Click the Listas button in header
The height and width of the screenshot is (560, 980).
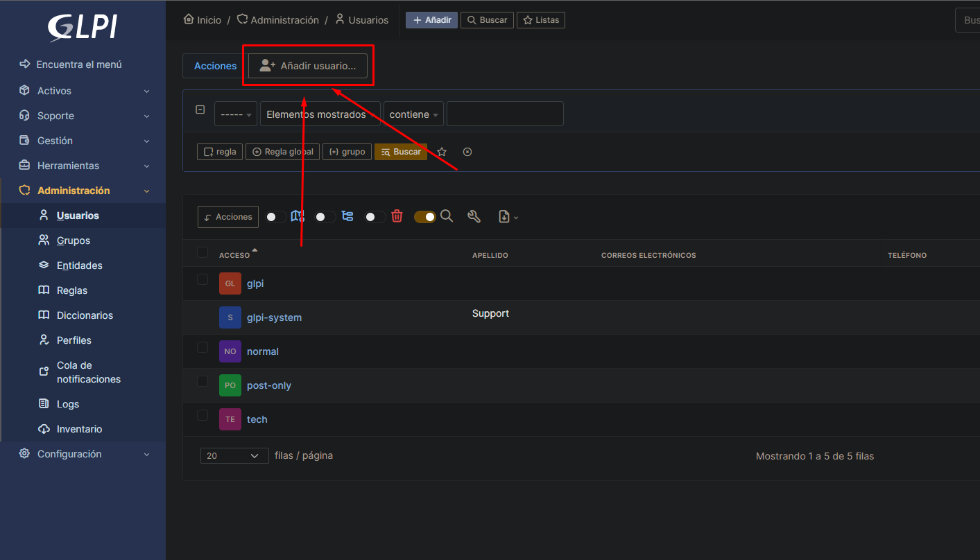[541, 20]
